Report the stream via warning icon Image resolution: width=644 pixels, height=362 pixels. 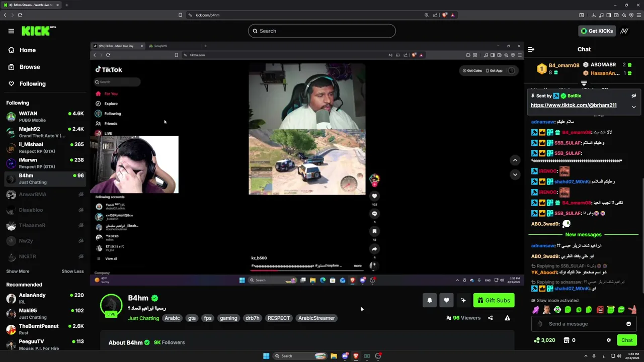tap(507, 318)
